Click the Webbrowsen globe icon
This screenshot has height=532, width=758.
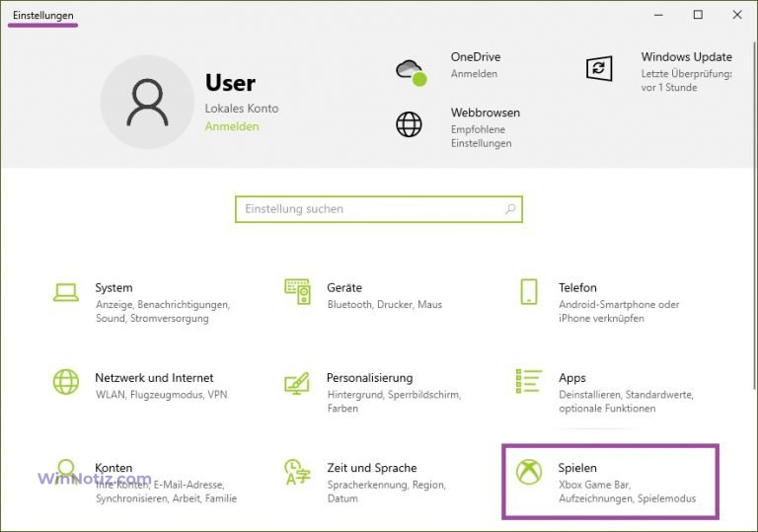[x=409, y=124]
